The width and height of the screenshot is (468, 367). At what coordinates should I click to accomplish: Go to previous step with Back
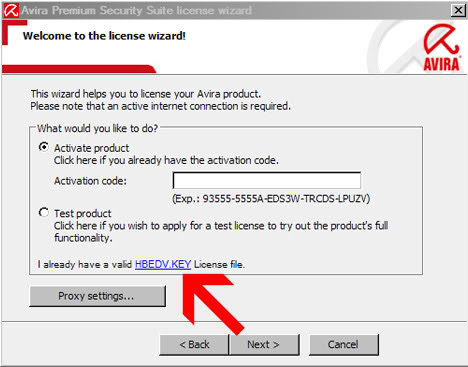pyautogui.click(x=194, y=345)
